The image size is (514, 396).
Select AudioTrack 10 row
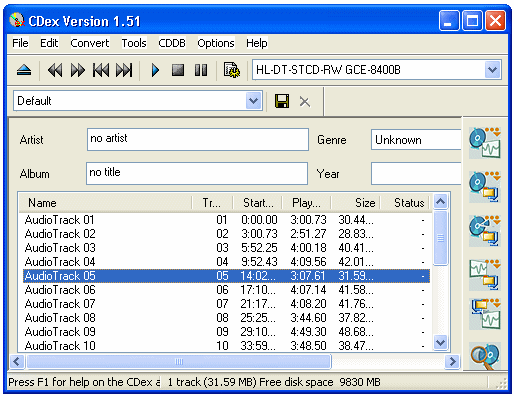(226, 346)
